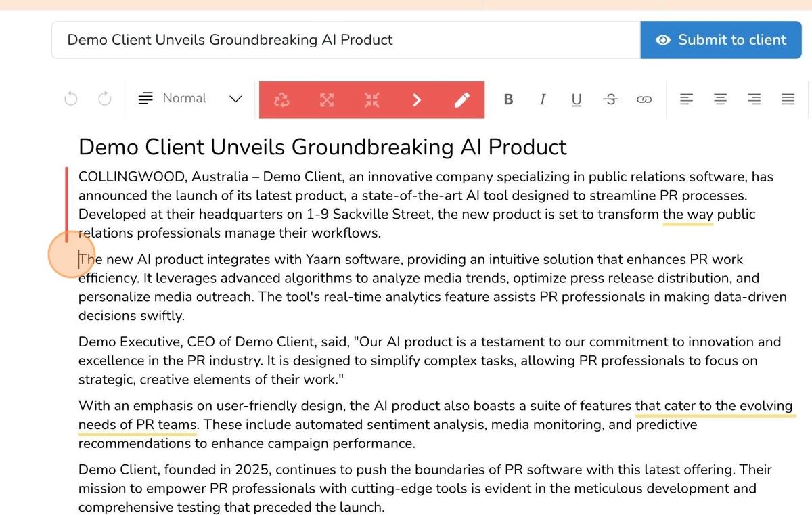The width and height of the screenshot is (812, 515).
Task: Click the recycle rephrase icon in red toolbar
Action: (x=281, y=100)
